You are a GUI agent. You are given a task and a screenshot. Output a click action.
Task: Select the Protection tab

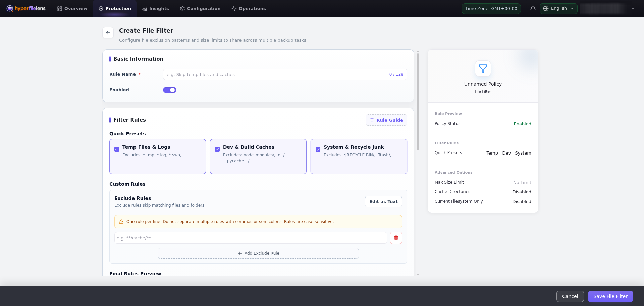point(115,9)
